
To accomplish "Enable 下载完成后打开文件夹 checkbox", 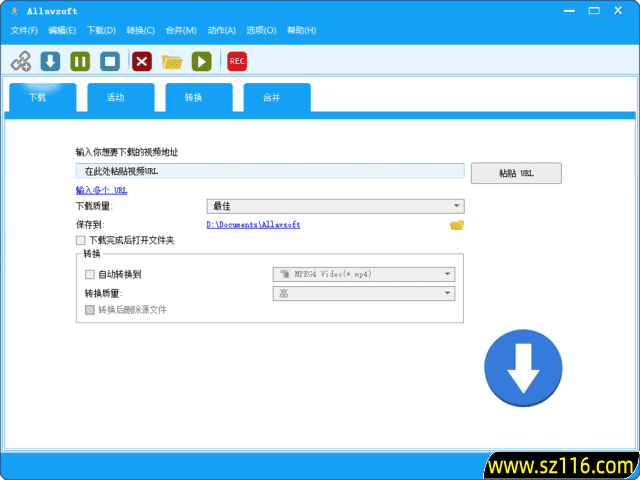I will coord(80,241).
